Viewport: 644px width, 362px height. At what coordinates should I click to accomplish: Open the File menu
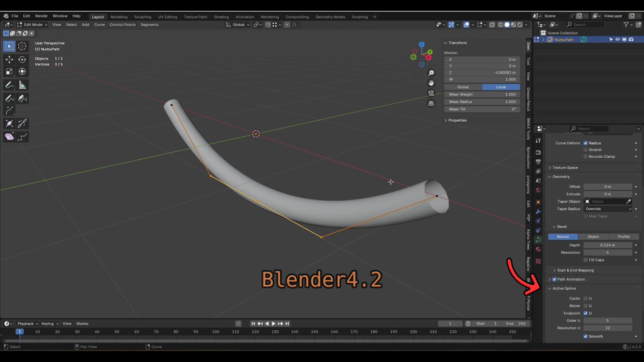click(x=14, y=16)
